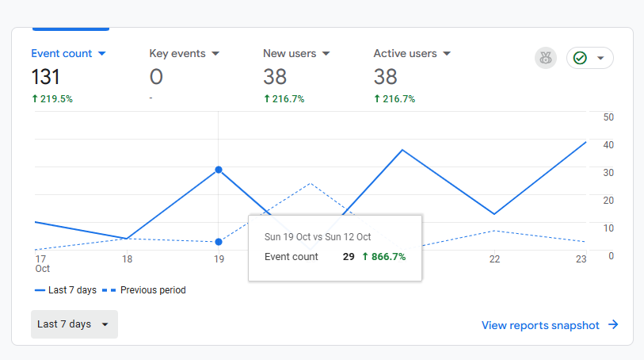The image size is (644, 360).
Task: Click the insights medal icon
Action: pyautogui.click(x=546, y=58)
